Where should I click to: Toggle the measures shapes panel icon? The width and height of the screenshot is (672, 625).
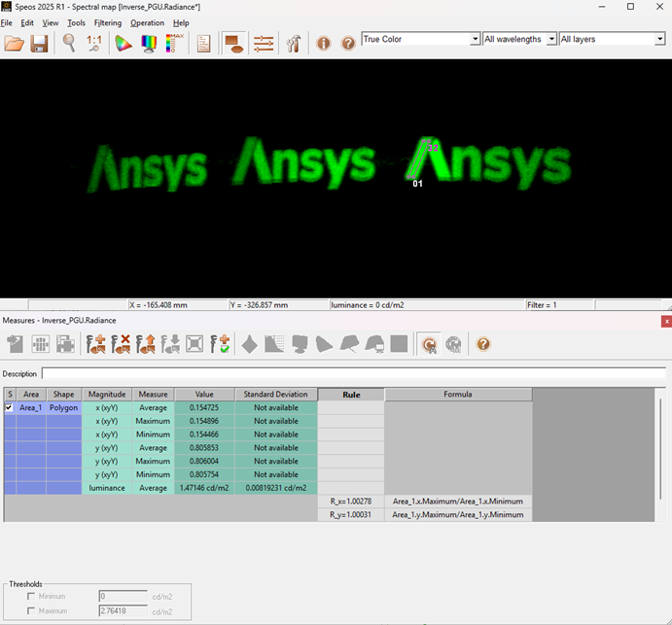pos(234,44)
